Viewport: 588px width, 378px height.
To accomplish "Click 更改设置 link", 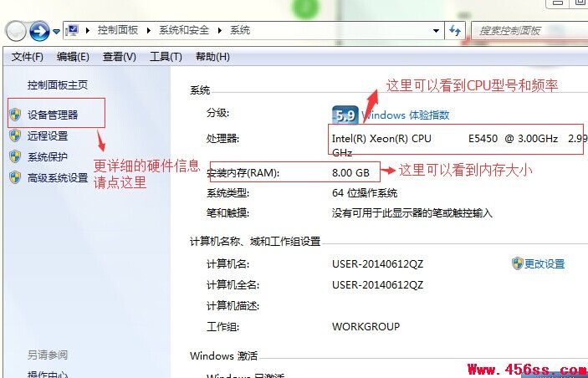I will (545, 263).
